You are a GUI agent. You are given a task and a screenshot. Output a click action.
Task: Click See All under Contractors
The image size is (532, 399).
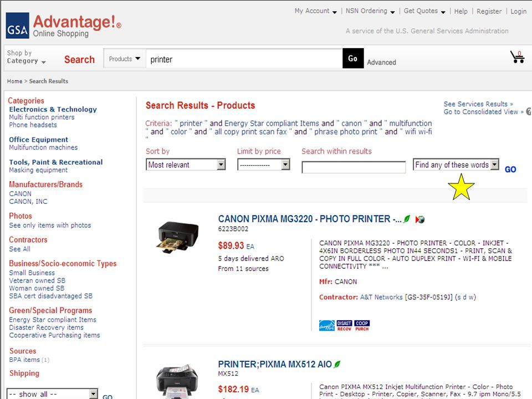[x=20, y=249]
